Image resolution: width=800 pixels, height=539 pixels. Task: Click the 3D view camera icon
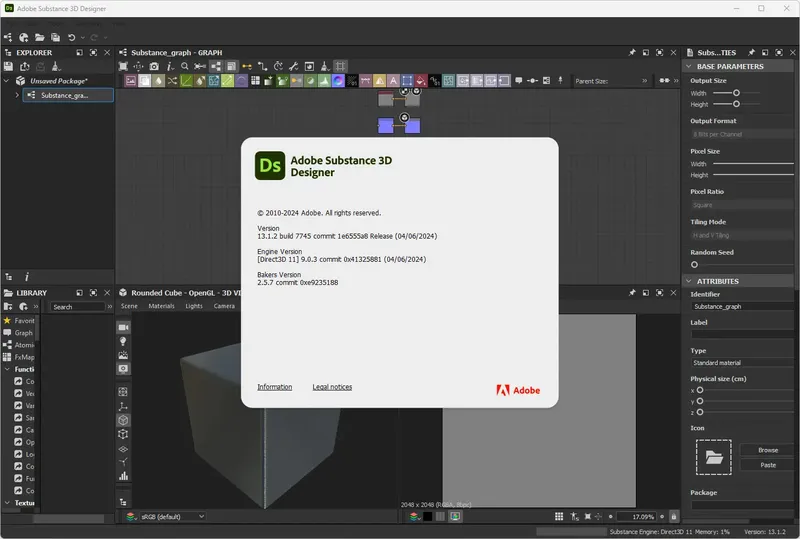pyautogui.click(x=123, y=327)
